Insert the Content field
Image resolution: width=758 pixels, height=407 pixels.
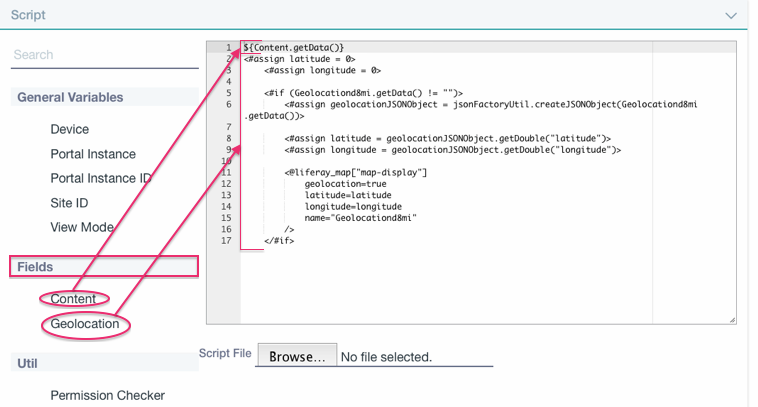point(73,299)
